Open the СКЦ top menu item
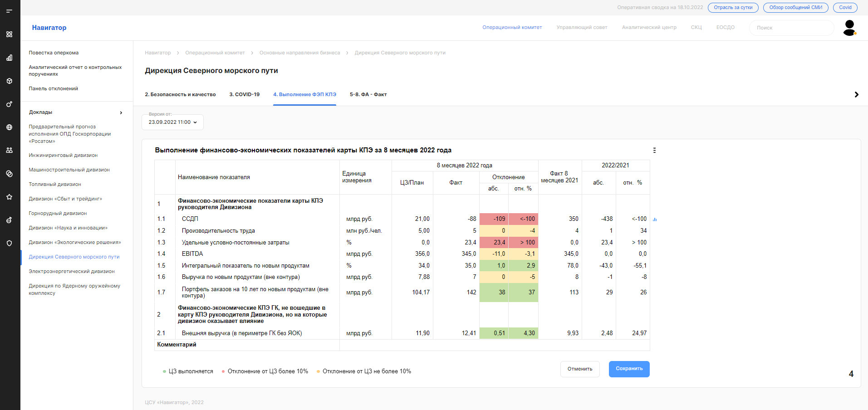 coord(696,27)
